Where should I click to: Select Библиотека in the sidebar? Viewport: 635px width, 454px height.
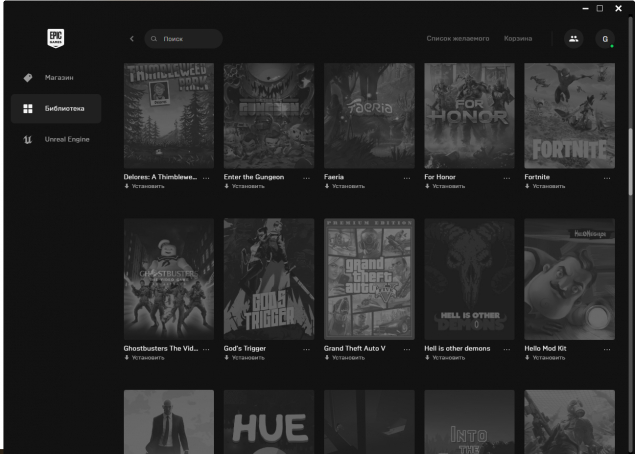point(56,109)
